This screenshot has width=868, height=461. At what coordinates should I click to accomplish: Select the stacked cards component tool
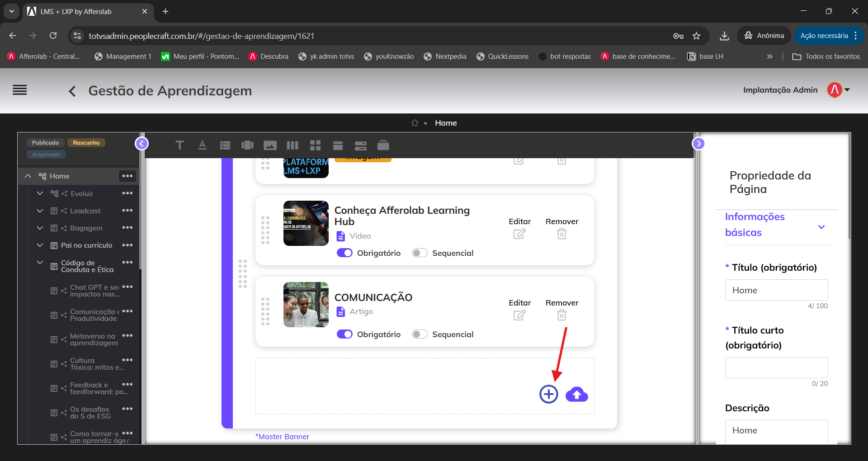pos(383,145)
